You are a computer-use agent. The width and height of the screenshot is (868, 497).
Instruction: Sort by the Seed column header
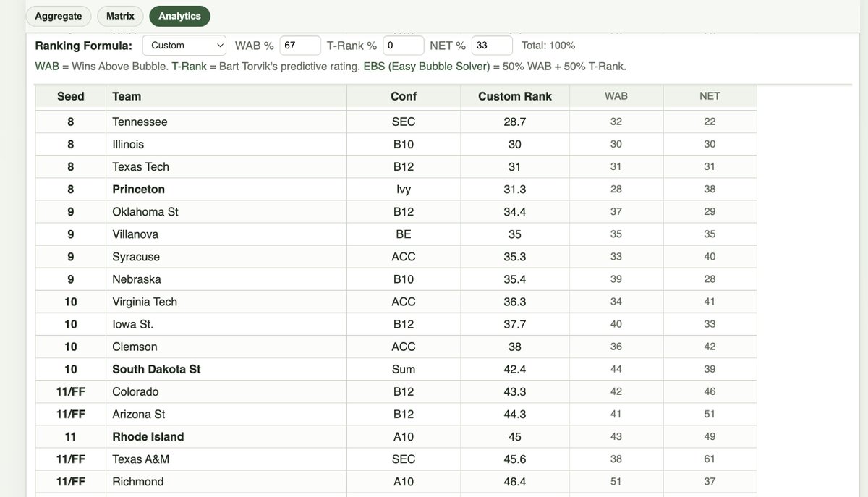(71, 96)
